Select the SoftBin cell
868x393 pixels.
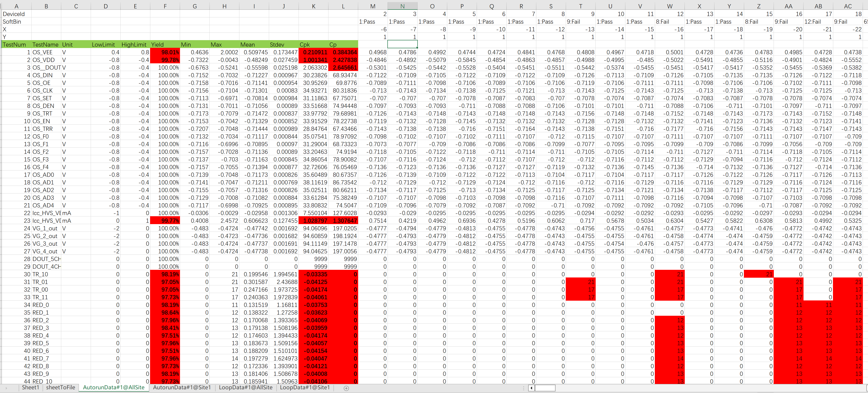tap(16, 22)
